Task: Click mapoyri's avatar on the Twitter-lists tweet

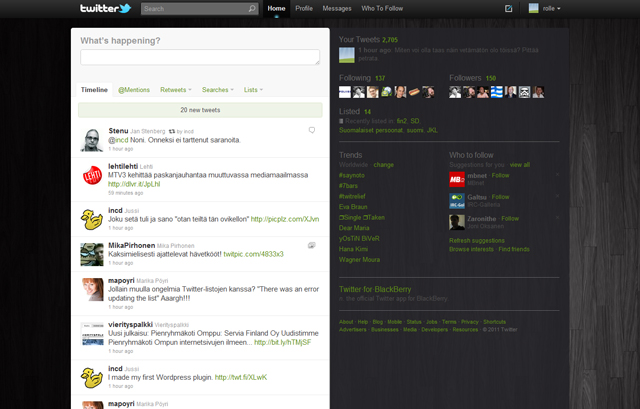Action: [92, 289]
